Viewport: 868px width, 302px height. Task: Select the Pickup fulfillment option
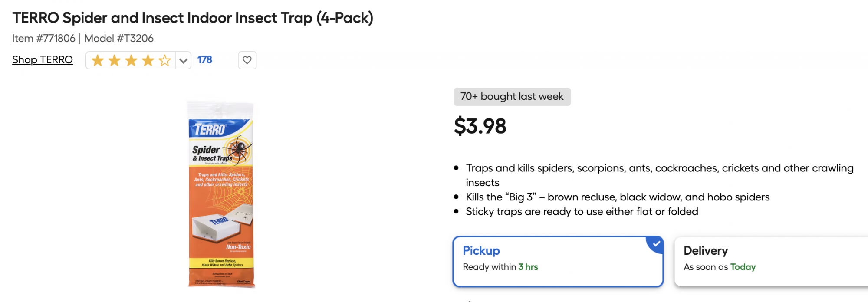pos(558,261)
